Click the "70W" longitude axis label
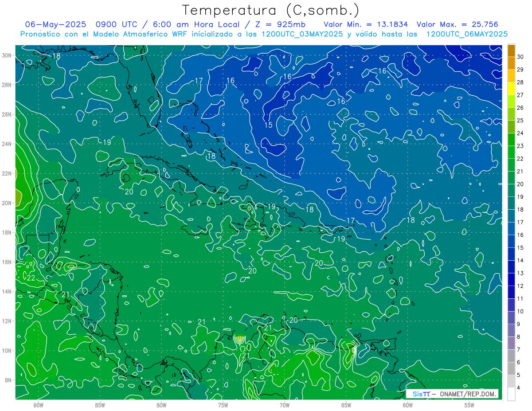Screen dimensions: 532x411 285,405
